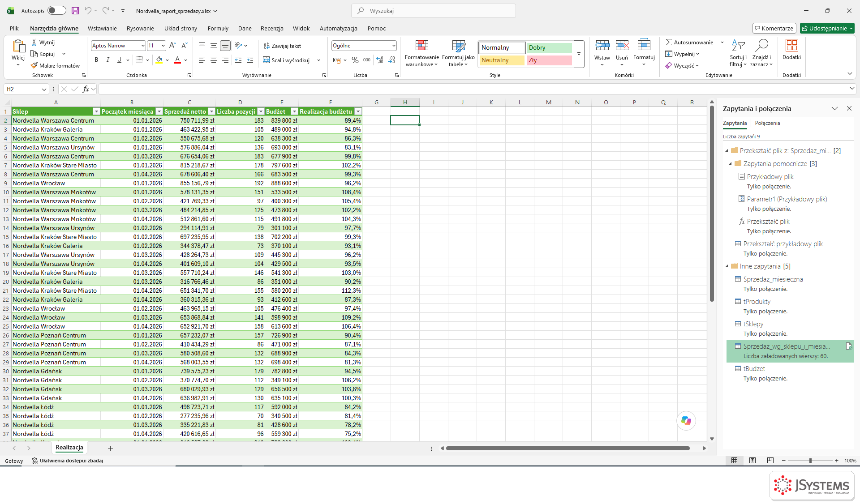Screen dimensions: 860x504
Task: Switch to page break preview
Action: pos(770,461)
